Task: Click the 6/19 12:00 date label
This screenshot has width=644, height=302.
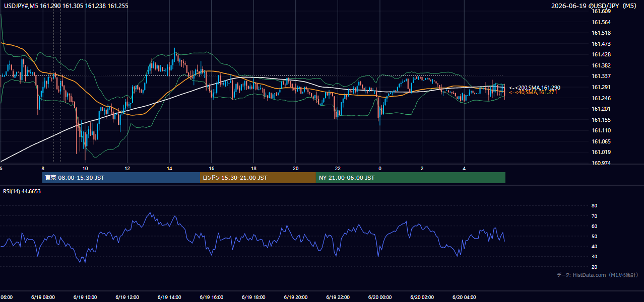Action: 127,297
